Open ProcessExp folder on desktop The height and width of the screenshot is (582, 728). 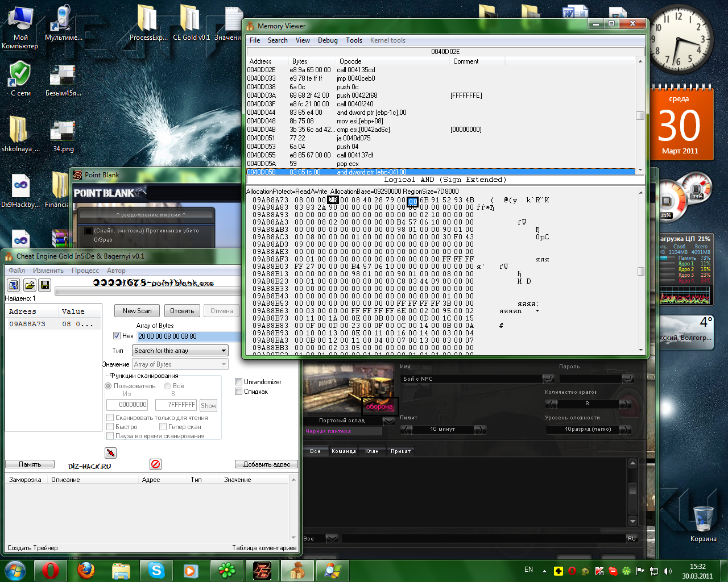click(x=148, y=23)
